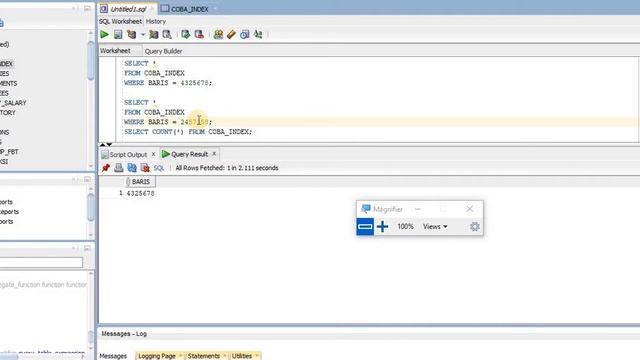Open the Messages tab in log panel

pos(113,356)
